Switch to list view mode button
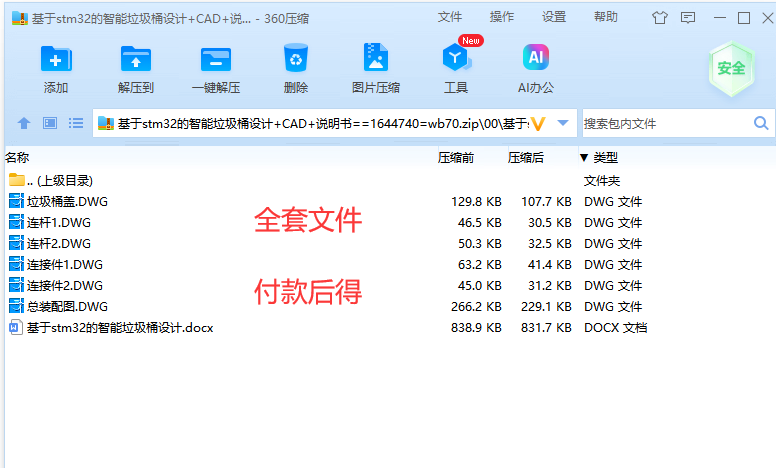Viewport: 776px width, 468px height. coord(76,123)
